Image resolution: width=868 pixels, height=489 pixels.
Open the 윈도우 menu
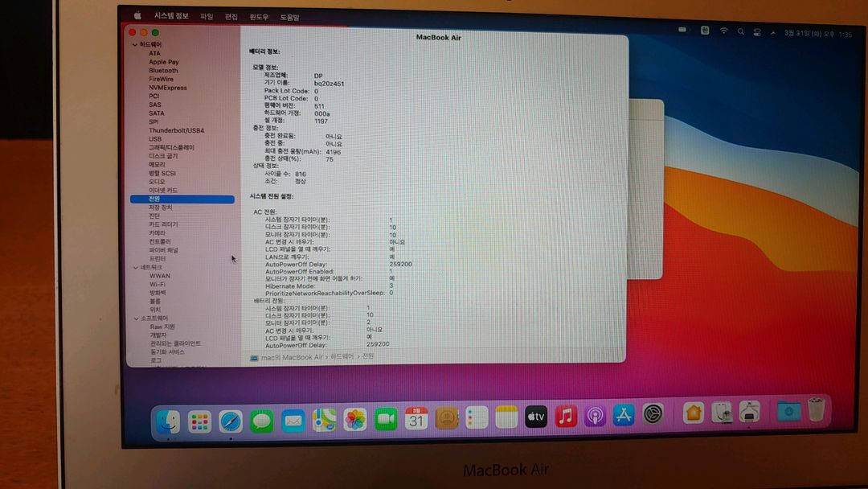[x=258, y=14]
